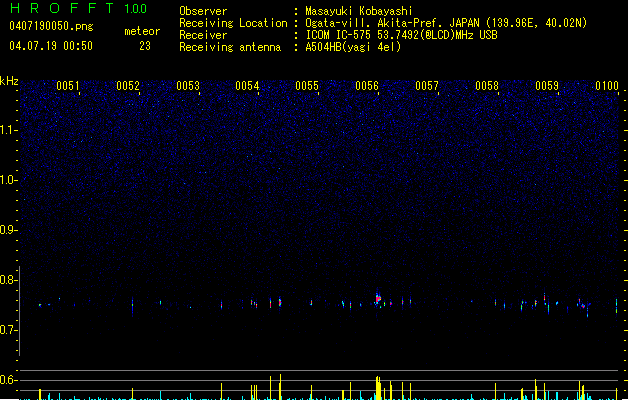Click the 0052 time marker

pyautogui.click(x=128, y=85)
